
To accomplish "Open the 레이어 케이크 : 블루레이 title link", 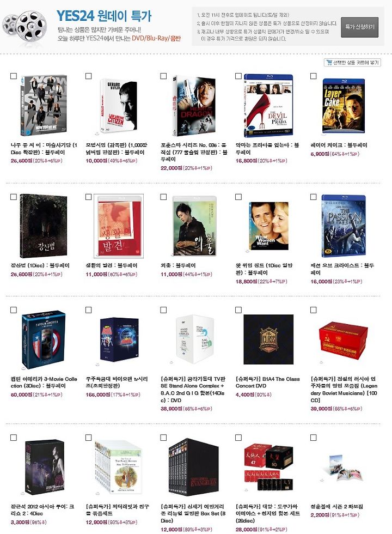I will [339, 145].
